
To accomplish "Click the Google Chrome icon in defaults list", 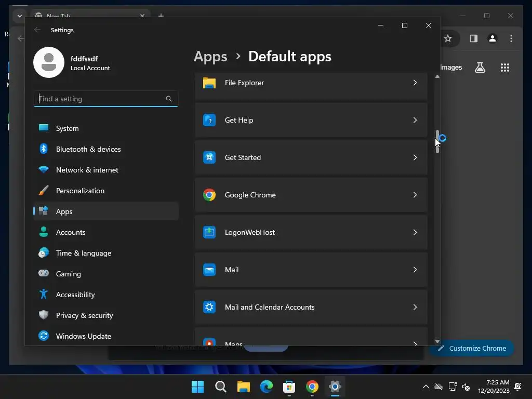I will (x=209, y=195).
